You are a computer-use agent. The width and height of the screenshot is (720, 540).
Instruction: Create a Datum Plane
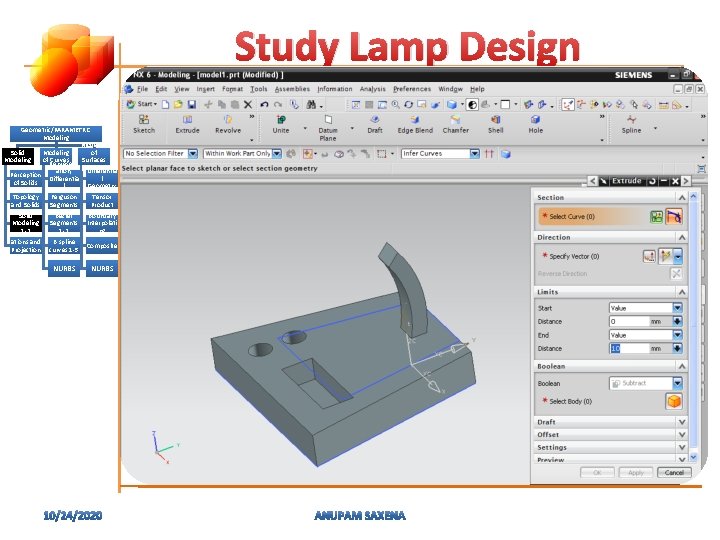click(x=328, y=128)
